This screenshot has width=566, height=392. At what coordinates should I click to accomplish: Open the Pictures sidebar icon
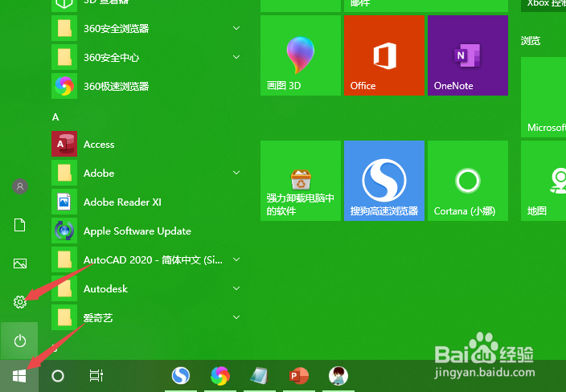(20, 263)
